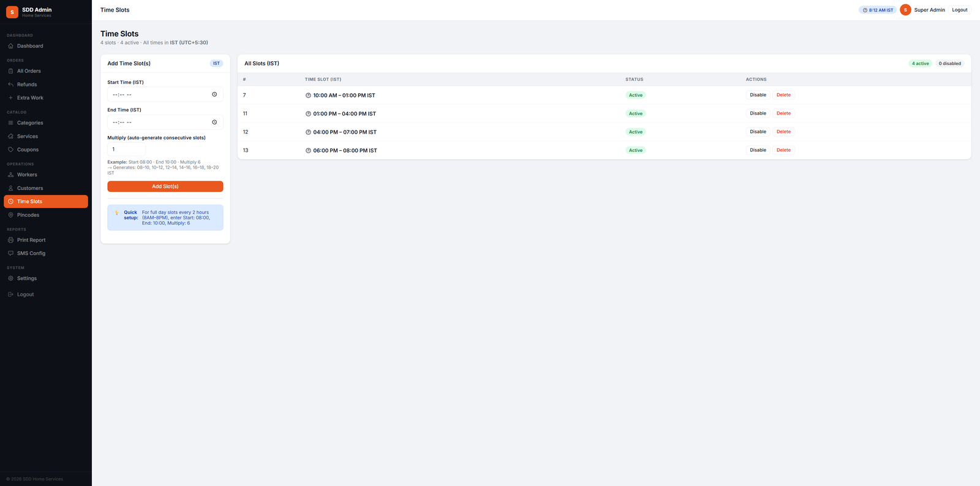Click the Time Slots clock icon in sidebar

point(10,202)
